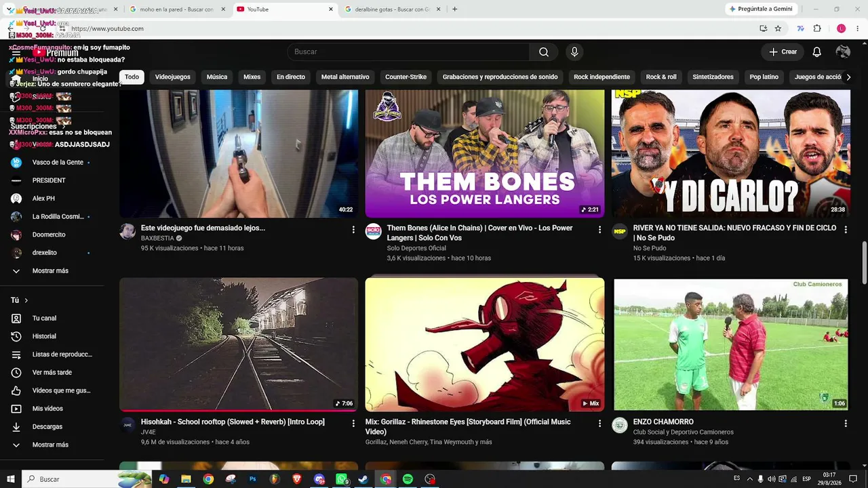868x488 pixels.
Task: Play the Them Bones video thumbnail
Action: (485, 154)
